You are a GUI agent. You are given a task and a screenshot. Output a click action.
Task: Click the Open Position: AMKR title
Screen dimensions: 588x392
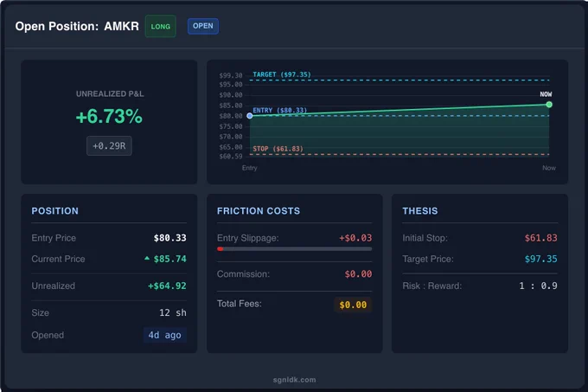point(77,26)
